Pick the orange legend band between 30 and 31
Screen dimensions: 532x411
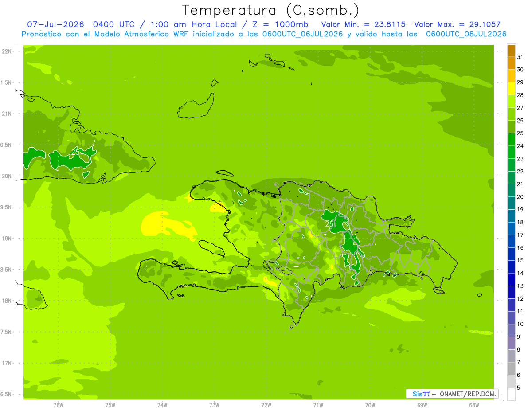[x=511, y=63]
